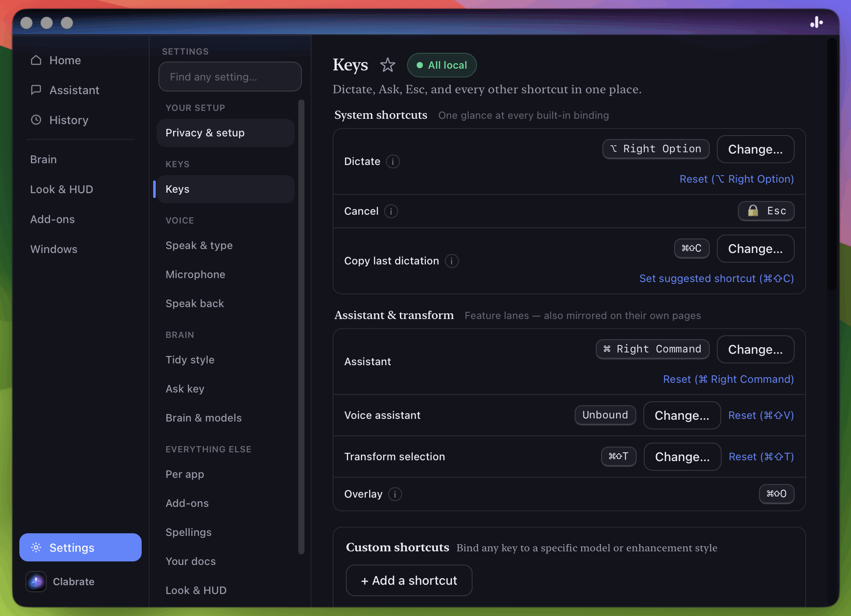
Task: Click the All local status badge
Action: tap(442, 65)
